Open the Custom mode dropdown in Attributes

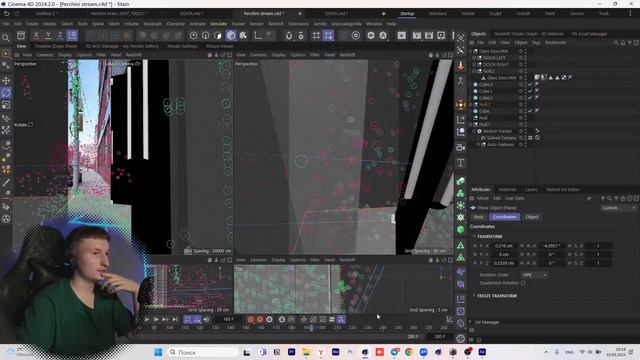618,208
